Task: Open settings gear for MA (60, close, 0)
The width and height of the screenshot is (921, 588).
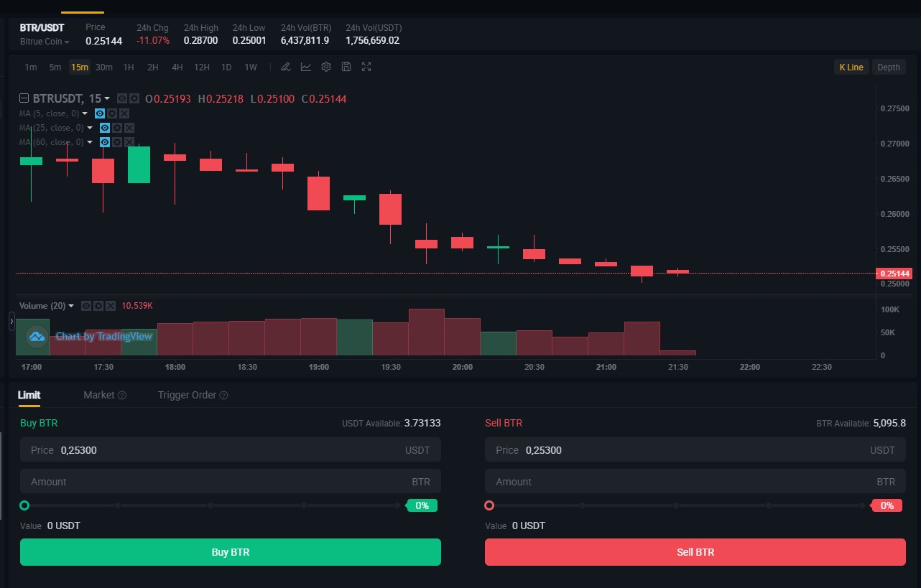Action: (x=117, y=142)
